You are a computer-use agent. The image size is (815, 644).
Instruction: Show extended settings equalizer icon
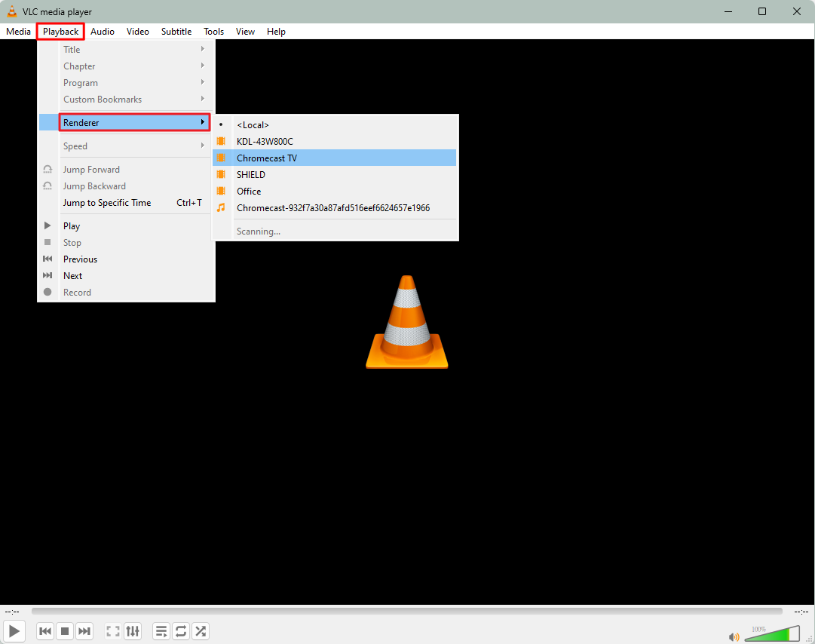tap(133, 631)
